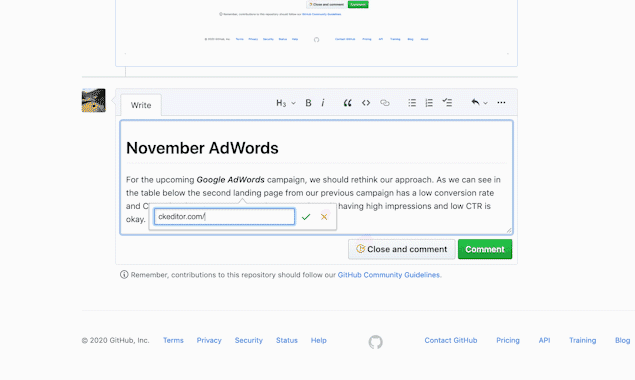Open the Status footer link
Viewport: 635px width, 380px height.
[287, 340]
